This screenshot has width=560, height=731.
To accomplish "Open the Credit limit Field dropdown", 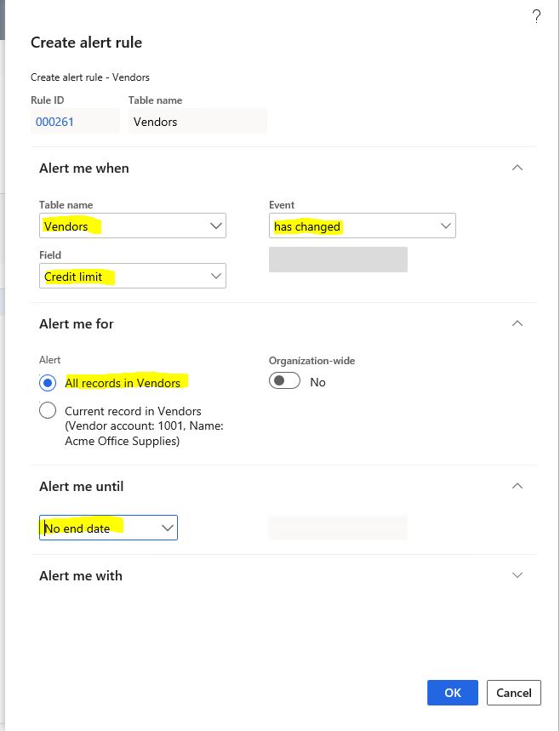I will coord(133,276).
